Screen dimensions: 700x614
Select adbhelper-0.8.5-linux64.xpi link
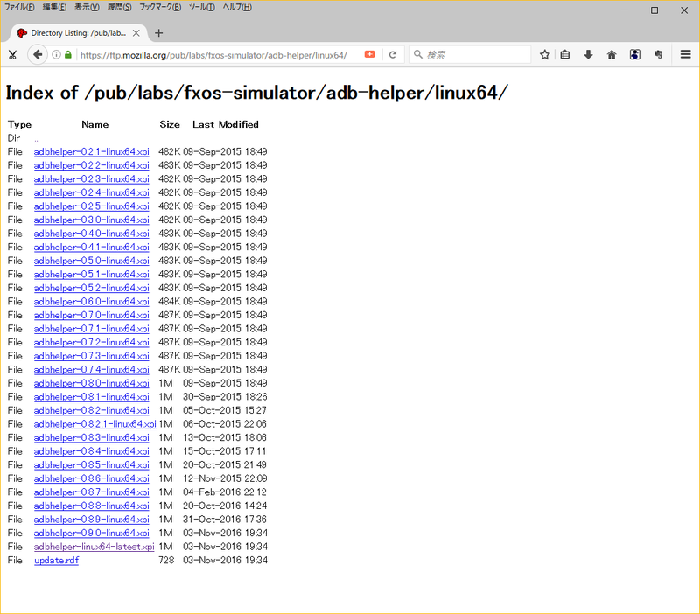(x=92, y=465)
